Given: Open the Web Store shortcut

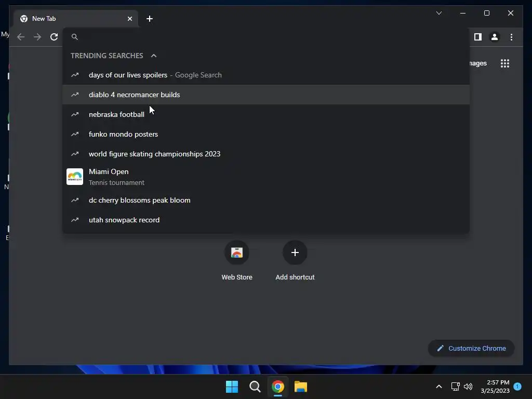Looking at the screenshot, I should point(237,261).
